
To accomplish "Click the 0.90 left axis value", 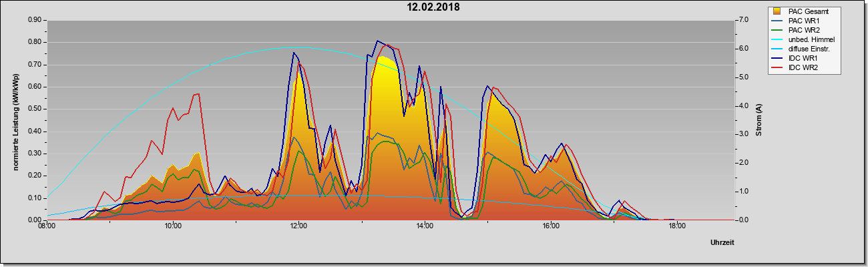I will click(x=35, y=20).
